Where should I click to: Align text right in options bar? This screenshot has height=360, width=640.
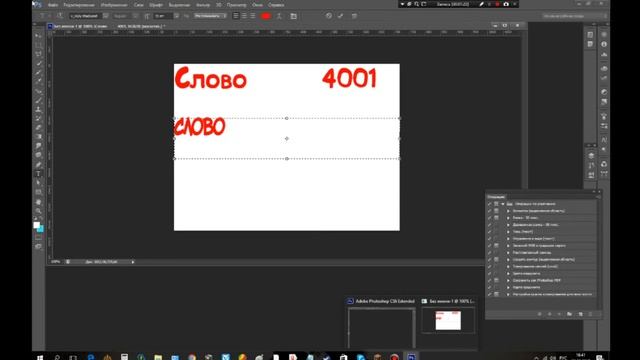click(253, 16)
